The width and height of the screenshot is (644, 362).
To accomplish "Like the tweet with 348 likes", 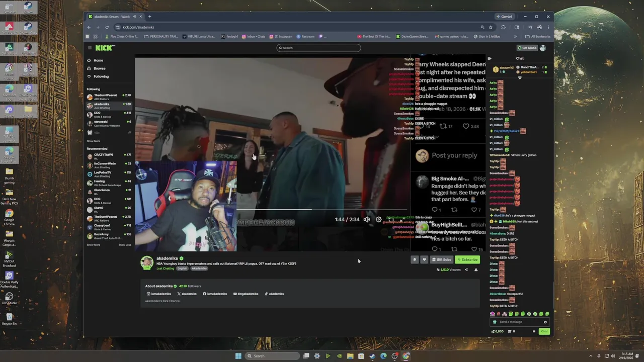I will coord(466,126).
